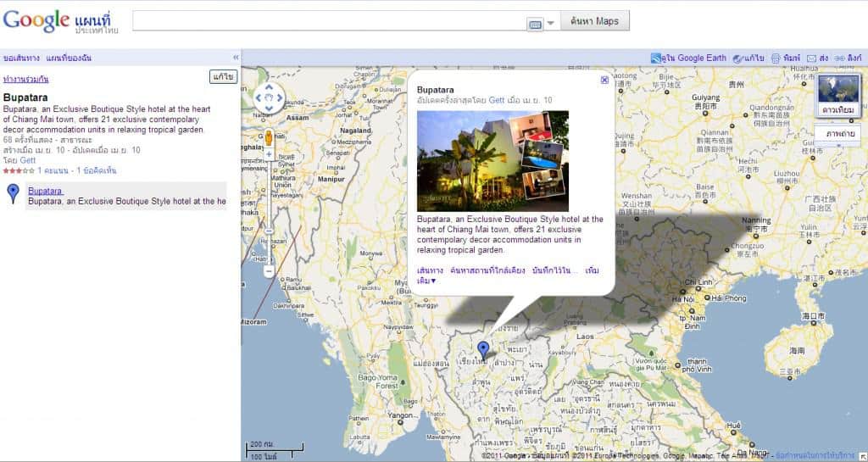868x462 pixels.
Task: Click the '68 ครั้งที่แสดง' views text
Action: tap(28, 140)
